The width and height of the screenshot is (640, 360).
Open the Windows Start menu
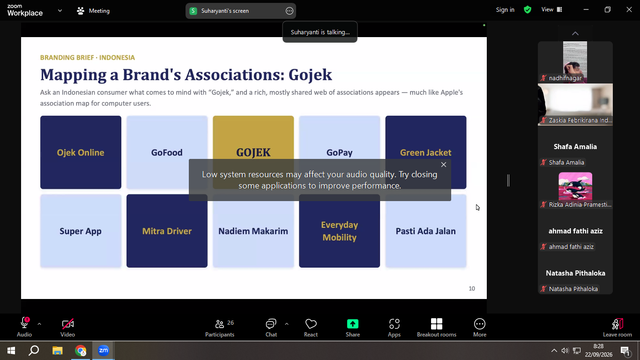11,351
